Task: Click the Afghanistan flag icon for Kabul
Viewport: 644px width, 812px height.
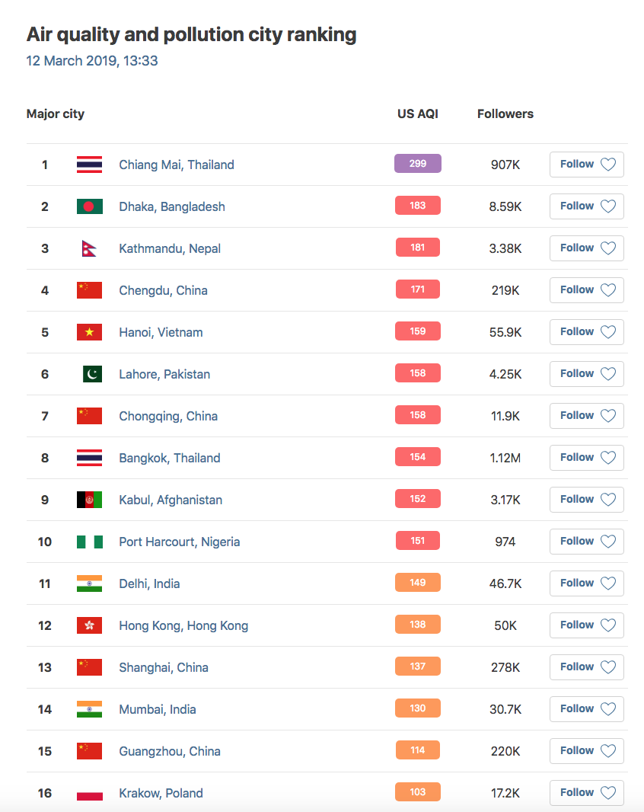Action: [89, 500]
